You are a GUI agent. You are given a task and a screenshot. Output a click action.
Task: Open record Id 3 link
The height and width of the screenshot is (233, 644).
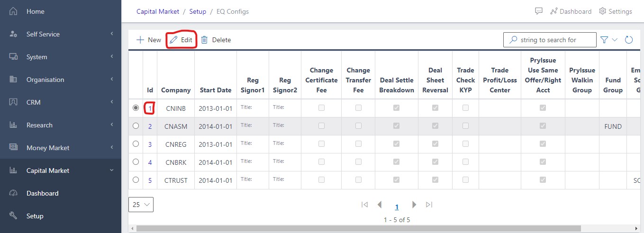150,144
